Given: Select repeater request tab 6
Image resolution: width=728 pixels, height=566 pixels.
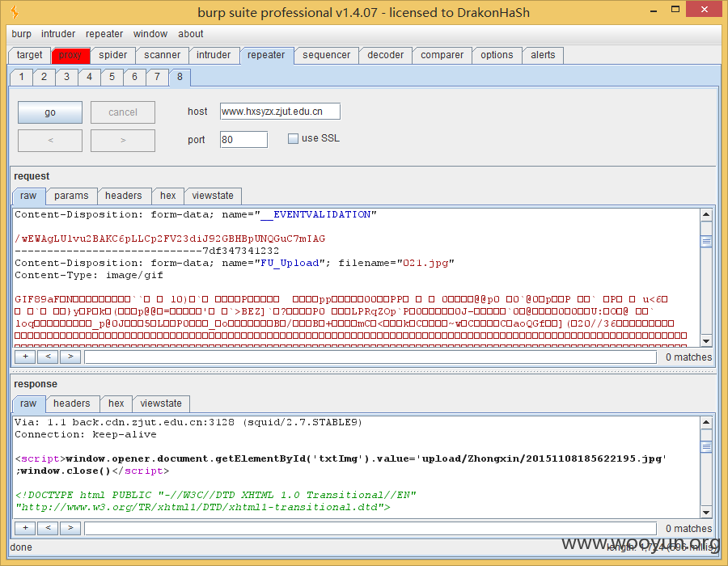Looking at the screenshot, I should click(x=134, y=77).
